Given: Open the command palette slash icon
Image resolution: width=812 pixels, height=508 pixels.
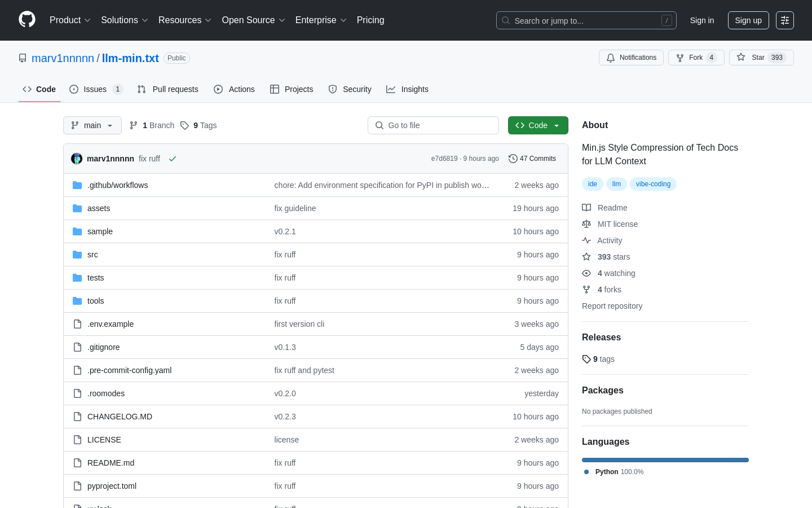Looking at the screenshot, I should click(667, 20).
